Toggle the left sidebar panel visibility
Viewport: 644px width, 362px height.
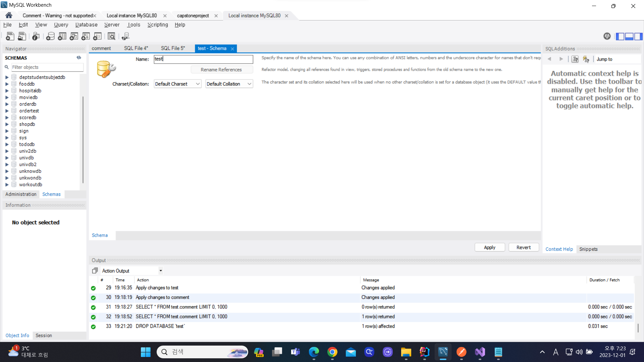620,36
